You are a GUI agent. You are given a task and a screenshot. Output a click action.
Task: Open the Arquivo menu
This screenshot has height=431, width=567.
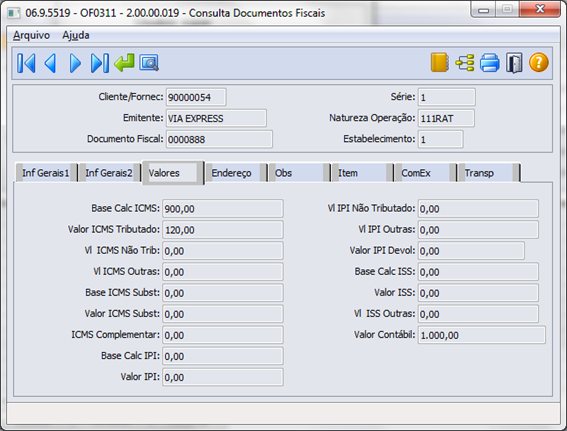click(x=31, y=35)
